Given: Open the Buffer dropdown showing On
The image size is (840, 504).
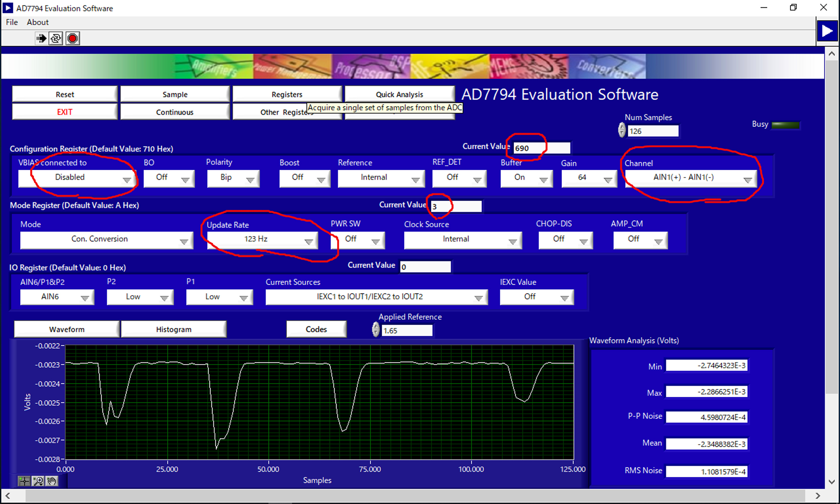Looking at the screenshot, I should 527,178.
